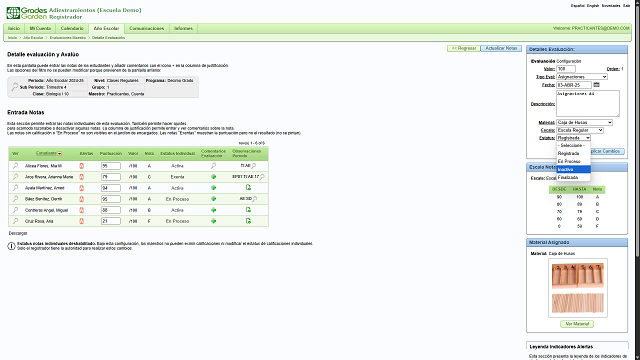Viewport: 640px width, 360px height.
Task: Switch to the Comunicaciones tab
Action: click(x=147, y=29)
